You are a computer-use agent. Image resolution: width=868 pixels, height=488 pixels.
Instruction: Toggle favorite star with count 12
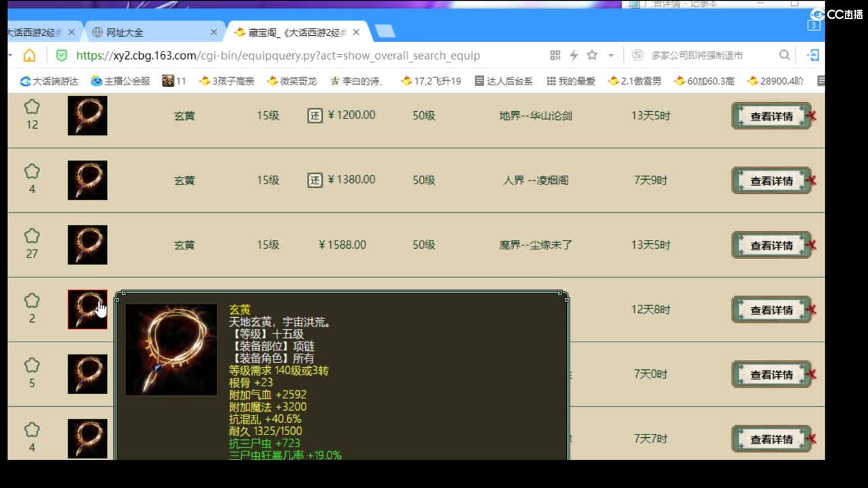click(x=32, y=107)
